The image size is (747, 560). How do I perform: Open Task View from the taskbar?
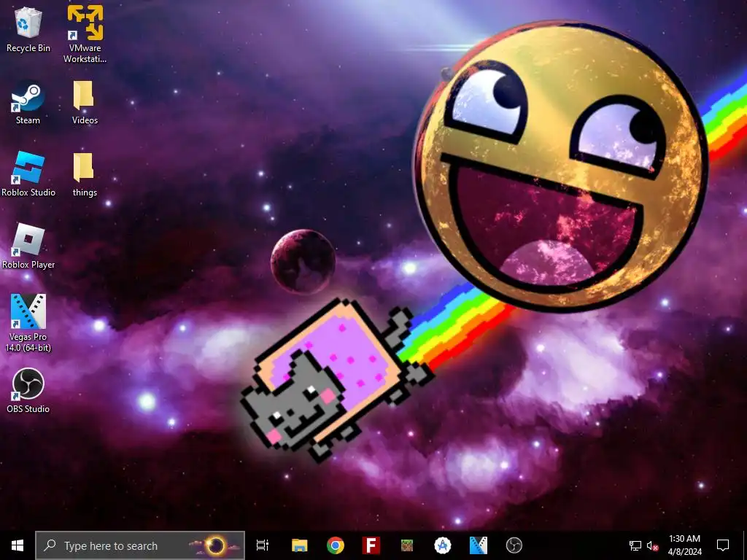[263, 545]
